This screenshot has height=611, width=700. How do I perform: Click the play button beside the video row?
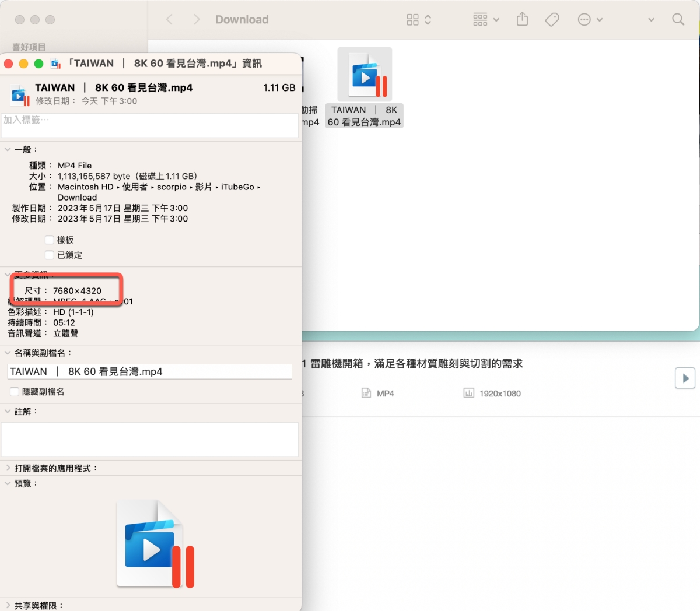coord(685,378)
